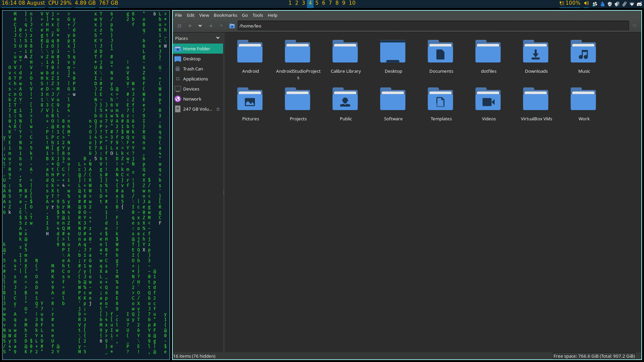Viewport: 644px width, 362px height.
Task: Eject the 247 GB Volume
Action: coord(218,109)
